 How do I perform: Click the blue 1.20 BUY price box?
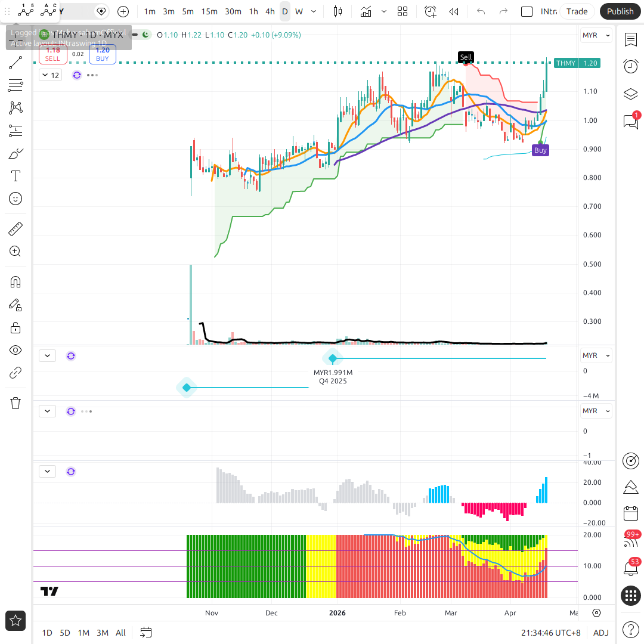tap(102, 54)
